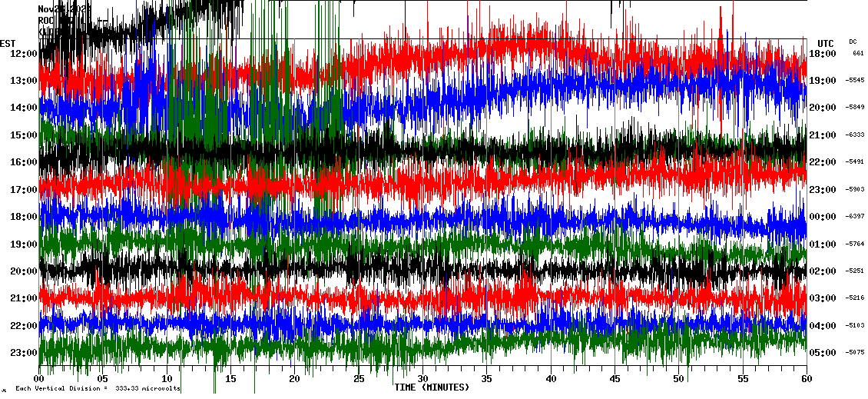Click the 18:00 UTC time label
The width and height of the screenshot is (868, 399).
point(823,53)
